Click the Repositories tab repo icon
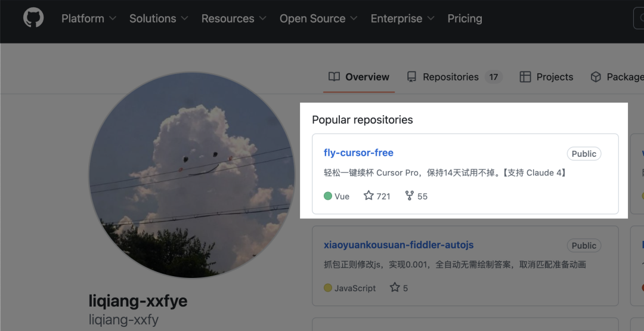This screenshot has width=644, height=331. [x=411, y=77]
